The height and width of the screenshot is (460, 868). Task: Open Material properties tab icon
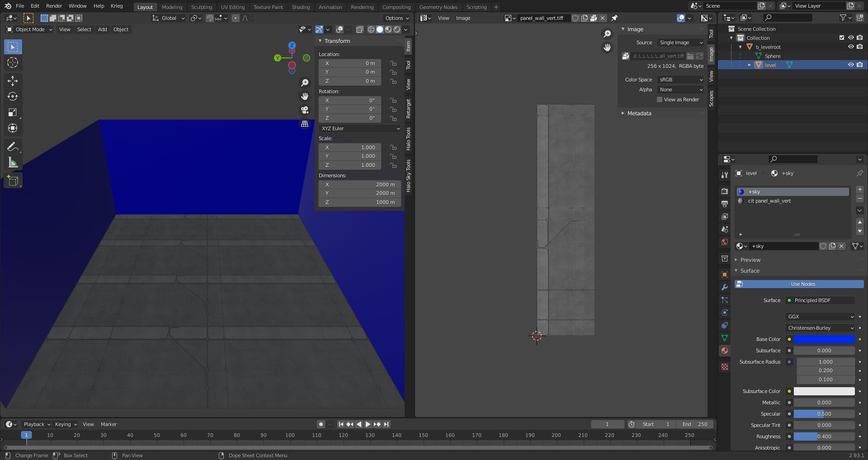(x=724, y=351)
